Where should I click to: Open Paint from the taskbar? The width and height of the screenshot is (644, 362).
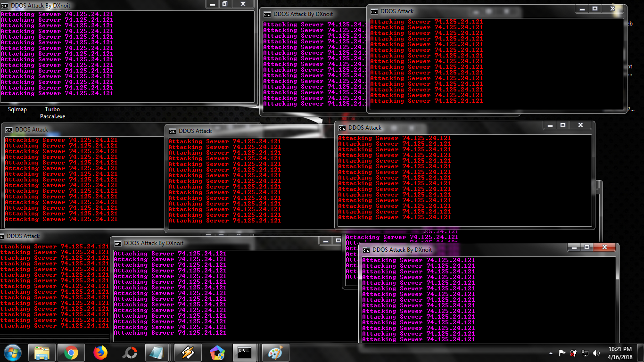pos(275,353)
